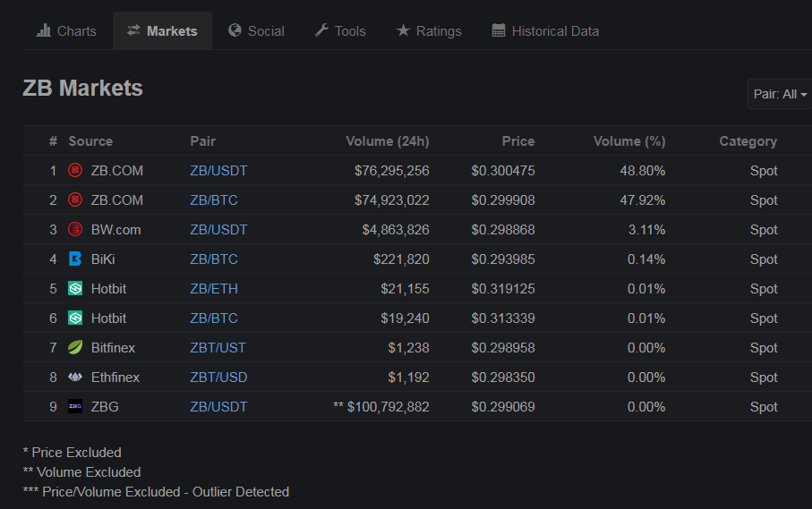The image size is (812, 509).
Task: Click the ZB.COM logo icon in row 1
Action: [75, 170]
